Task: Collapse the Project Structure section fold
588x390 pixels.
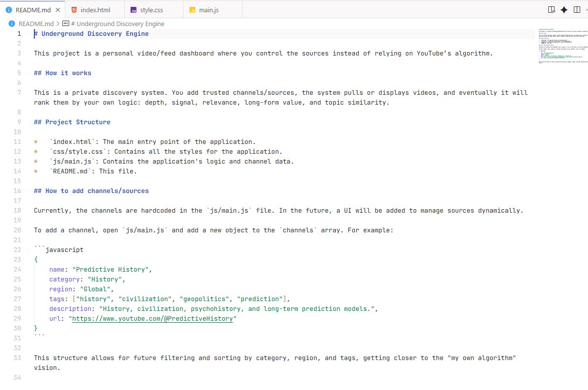Action: pyautogui.click(x=29, y=122)
